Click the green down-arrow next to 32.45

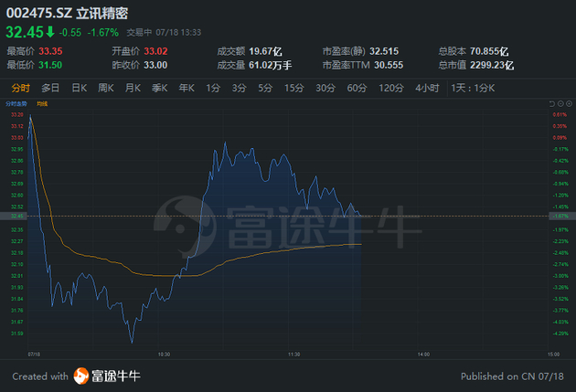[x=50, y=32]
